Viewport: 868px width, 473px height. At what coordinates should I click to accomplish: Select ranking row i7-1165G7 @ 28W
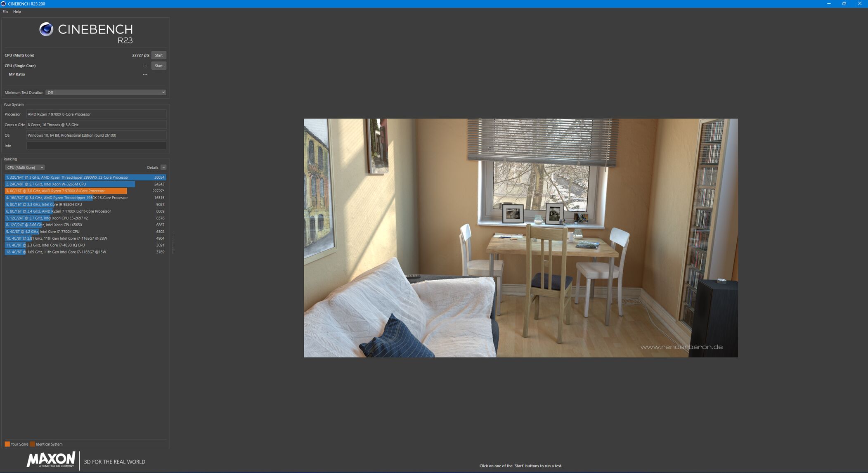click(x=85, y=239)
